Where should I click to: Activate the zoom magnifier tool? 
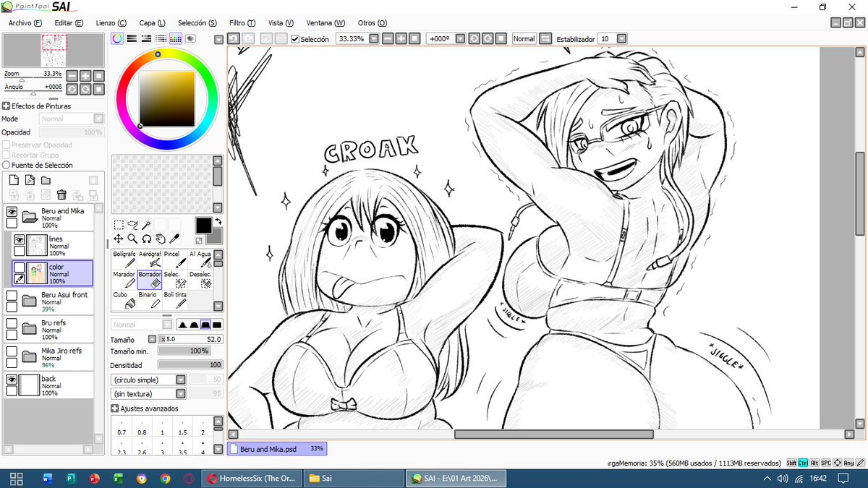[x=133, y=238]
